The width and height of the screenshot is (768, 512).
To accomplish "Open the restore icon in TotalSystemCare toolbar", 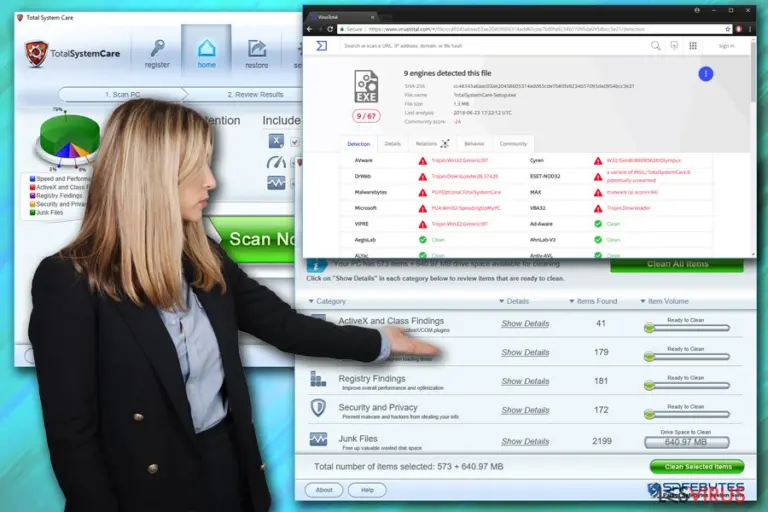I will pyautogui.click(x=257, y=49).
